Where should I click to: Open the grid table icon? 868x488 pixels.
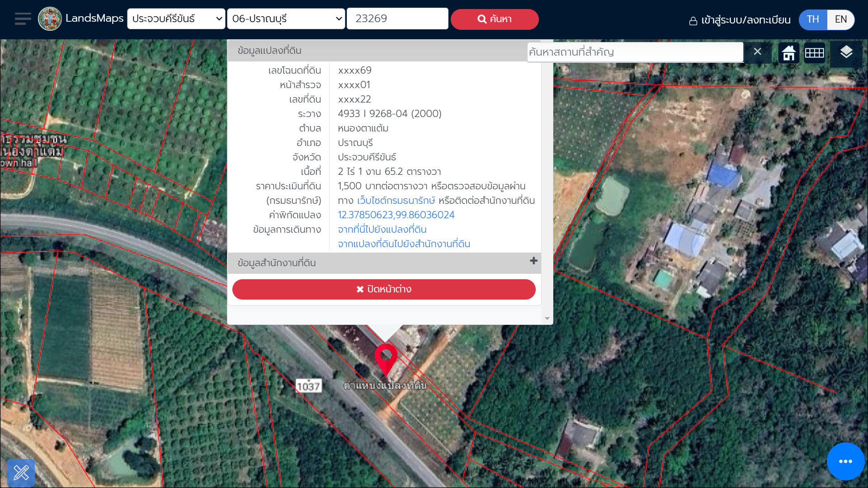tap(815, 53)
